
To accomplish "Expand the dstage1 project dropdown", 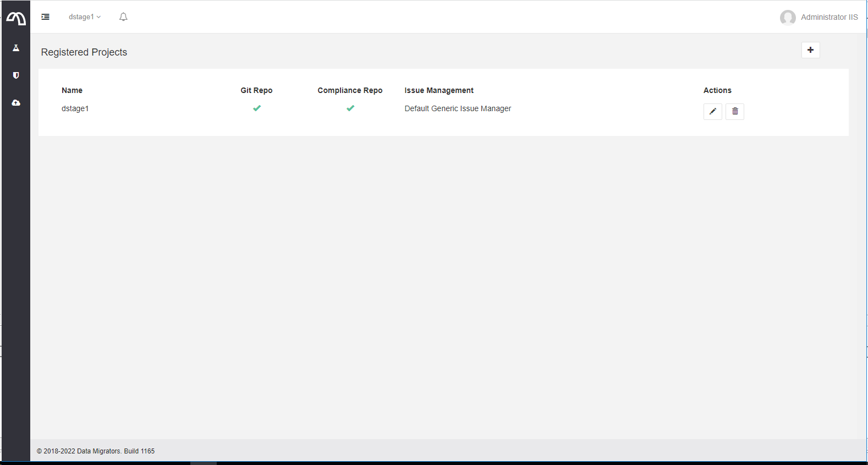I will pos(84,17).
